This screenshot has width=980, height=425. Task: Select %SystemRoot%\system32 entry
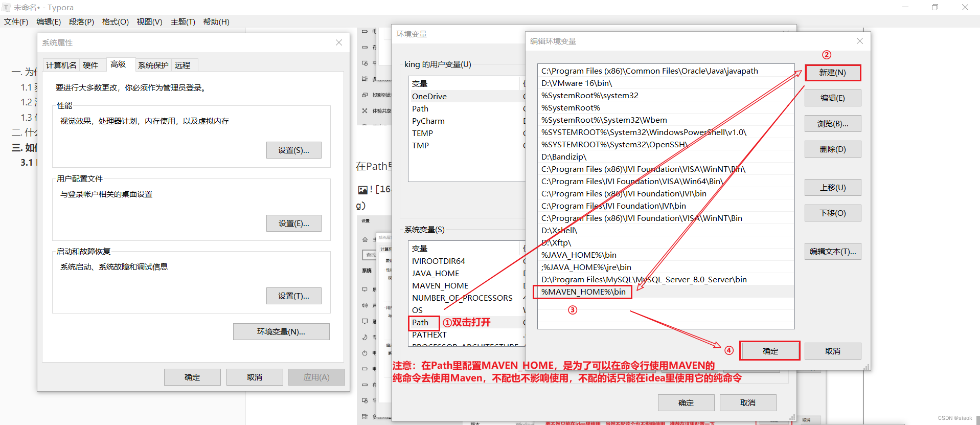(666, 96)
